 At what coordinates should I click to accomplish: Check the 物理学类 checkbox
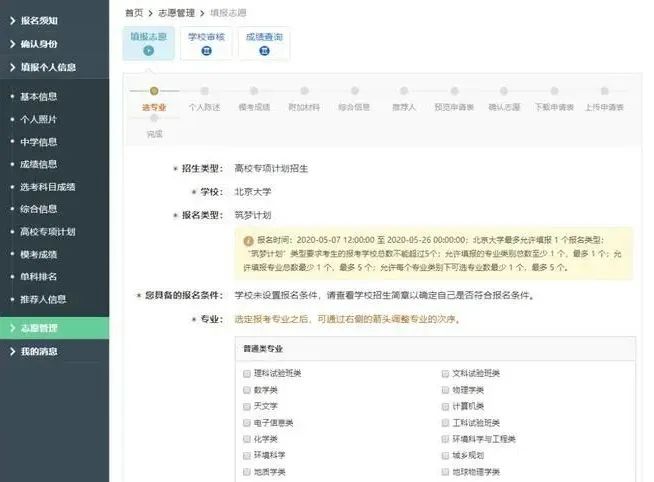pos(445,390)
